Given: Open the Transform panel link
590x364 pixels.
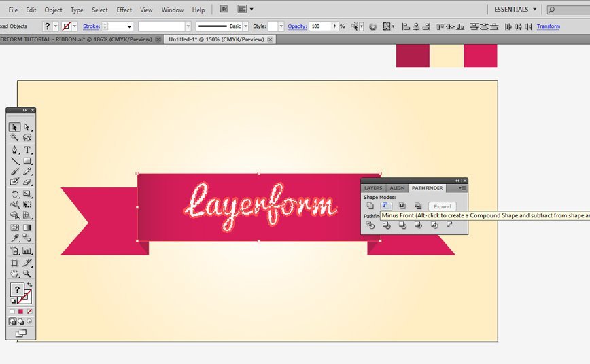Looking at the screenshot, I should (x=549, y=26).
